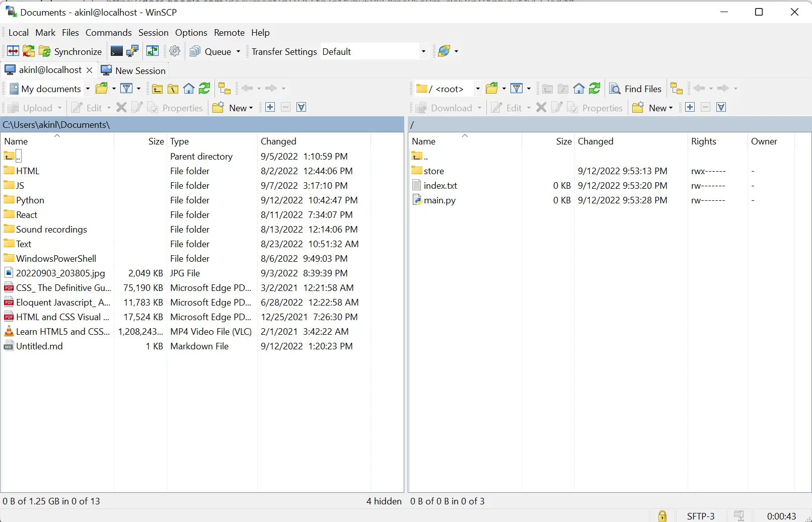Click the padlock encryption icon in status bar

[x=662, y=516]
